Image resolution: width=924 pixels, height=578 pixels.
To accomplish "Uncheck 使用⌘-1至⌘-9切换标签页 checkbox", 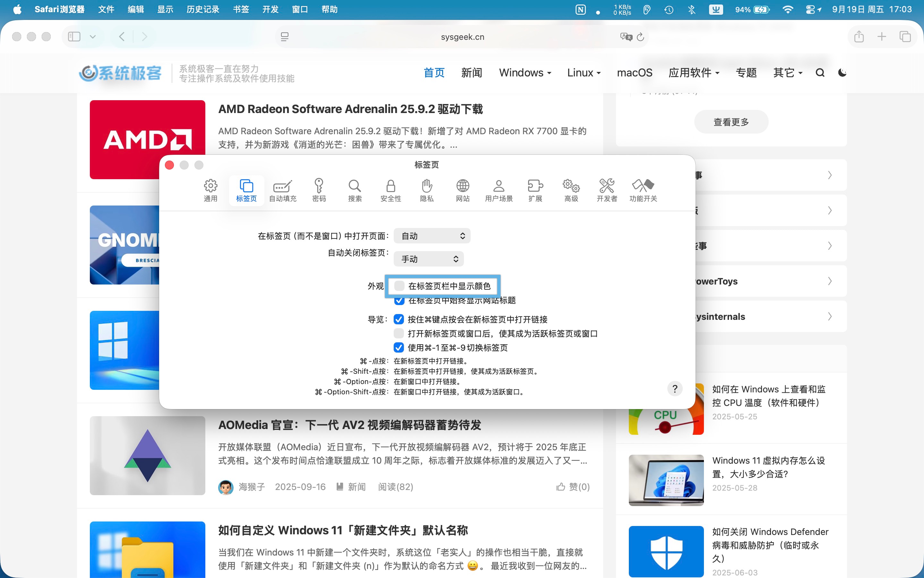I will tap(398, 347).
